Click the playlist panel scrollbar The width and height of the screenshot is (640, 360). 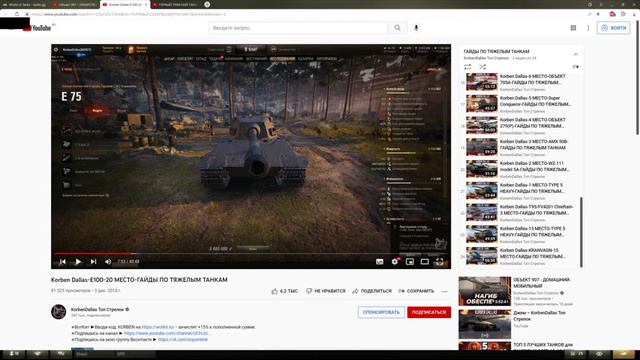(x=581, y=232)
